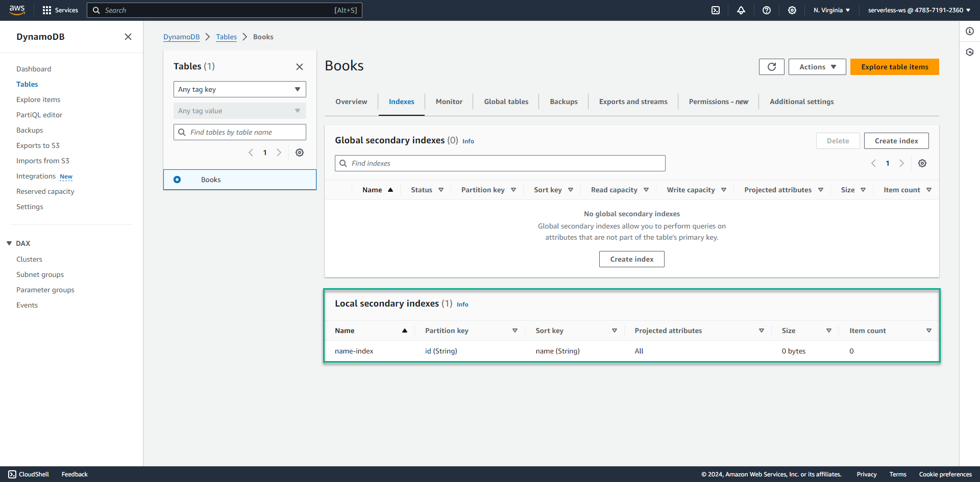Viewport: 980px width, 482px height.
Task: Open the Actions dropdown
Action: tap(817, 67)
